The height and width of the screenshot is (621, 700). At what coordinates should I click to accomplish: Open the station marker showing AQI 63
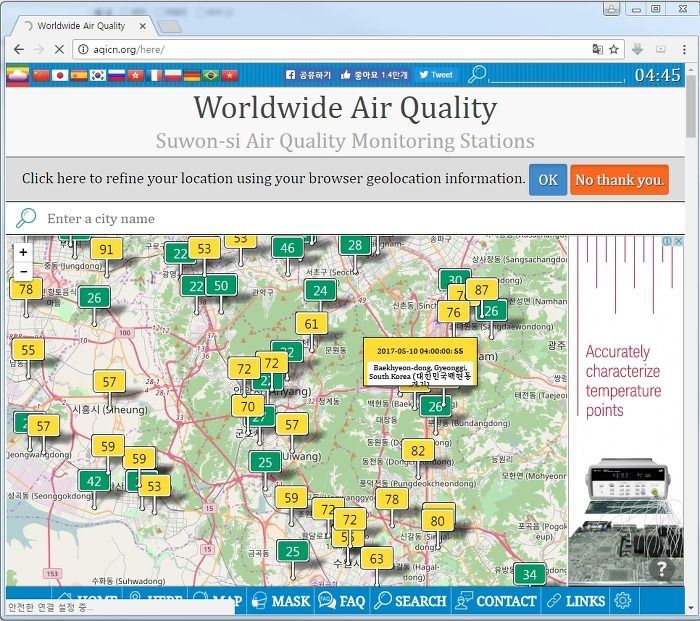coord(376,558)
